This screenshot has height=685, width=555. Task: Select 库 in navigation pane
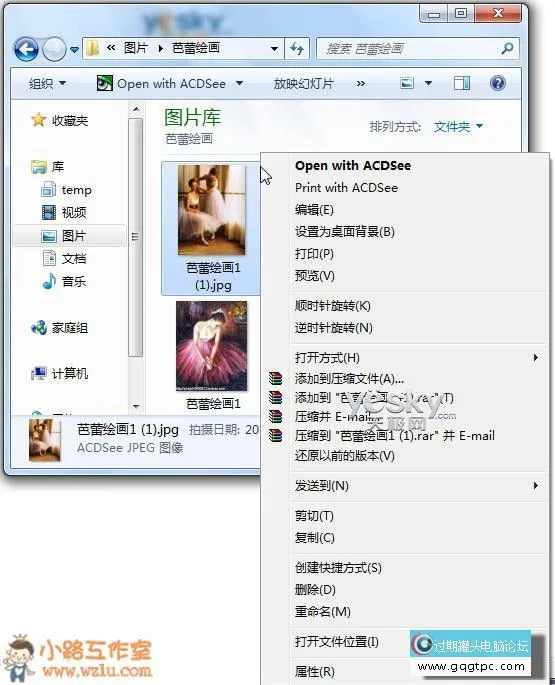tap(48, 166)
